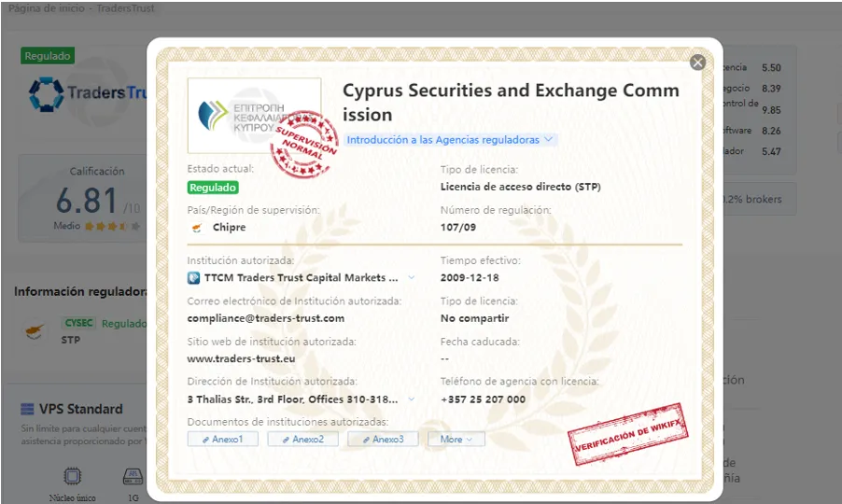
Task: Click the Regulado tag on background page
Action: pyautogui.click(x=48, y=56)
